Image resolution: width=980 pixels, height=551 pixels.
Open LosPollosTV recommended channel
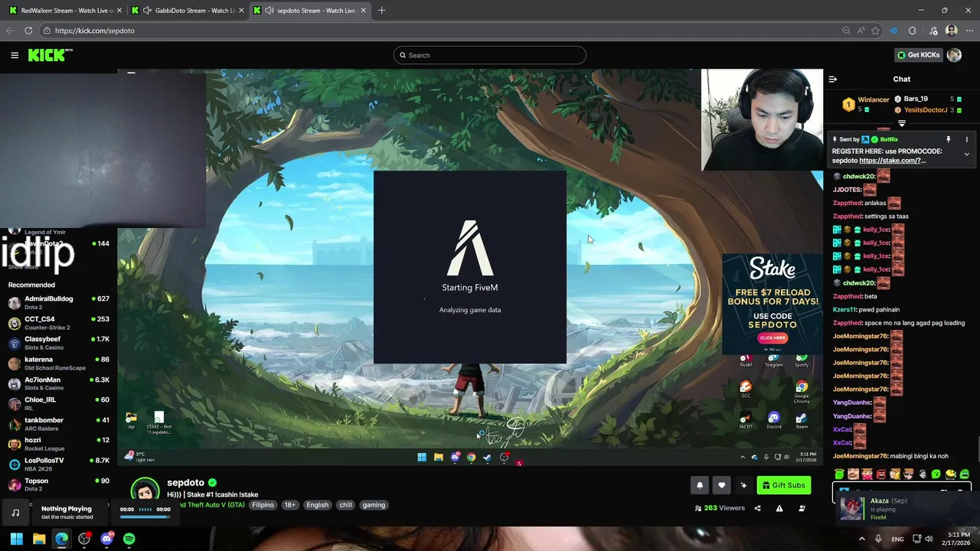coord(58,464)
